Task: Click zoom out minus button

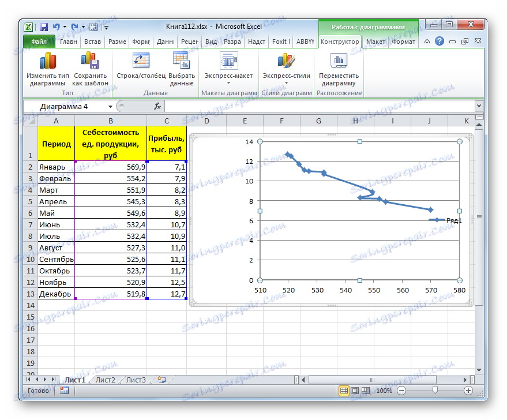Action: pos(401,391)
